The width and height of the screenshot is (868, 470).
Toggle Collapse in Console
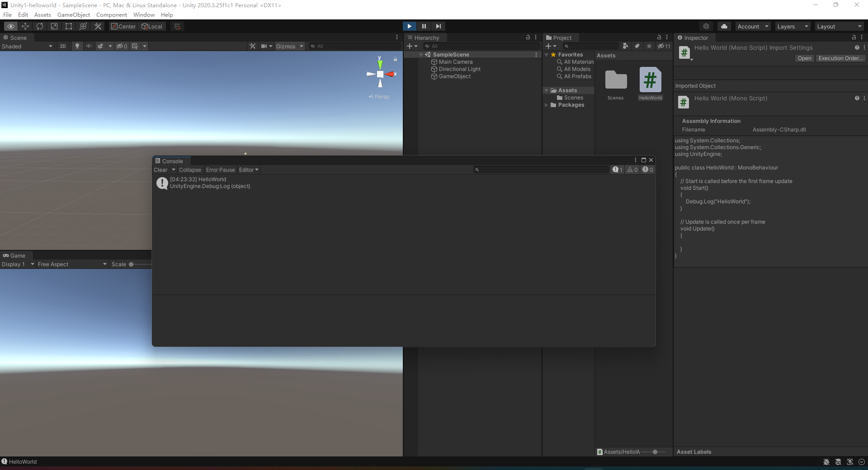point(190,170)
